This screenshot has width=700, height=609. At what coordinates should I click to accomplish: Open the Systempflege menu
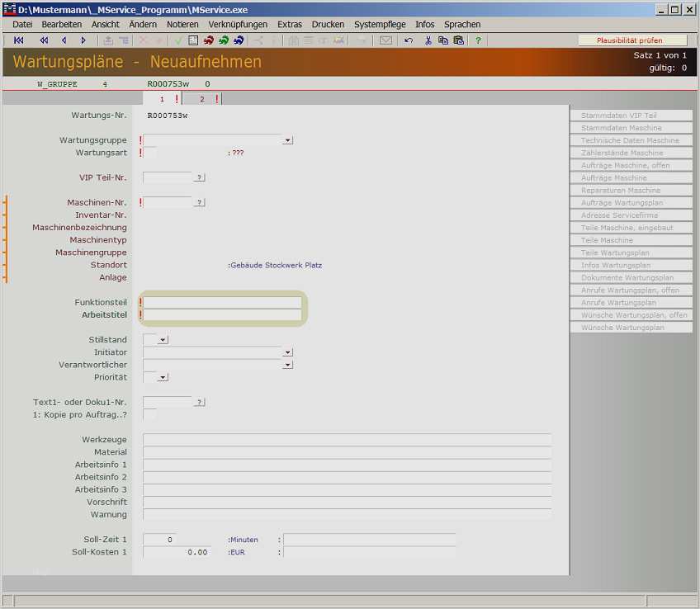tap(380, 24)
